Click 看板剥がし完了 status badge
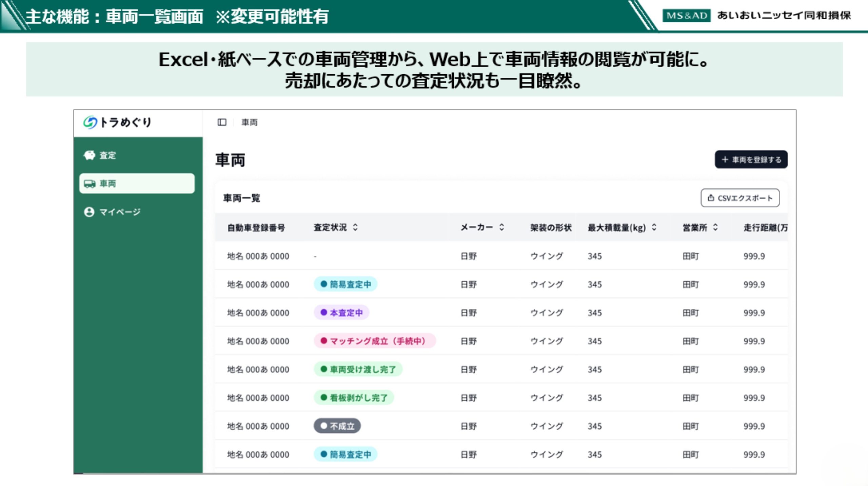The height and width of the screenshot is (486, 868). 354,397
